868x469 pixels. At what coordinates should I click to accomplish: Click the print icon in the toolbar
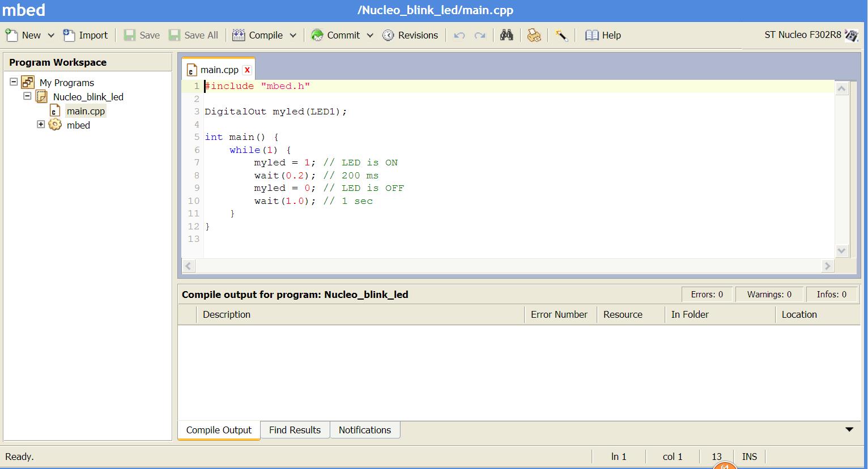coord(534,35)
